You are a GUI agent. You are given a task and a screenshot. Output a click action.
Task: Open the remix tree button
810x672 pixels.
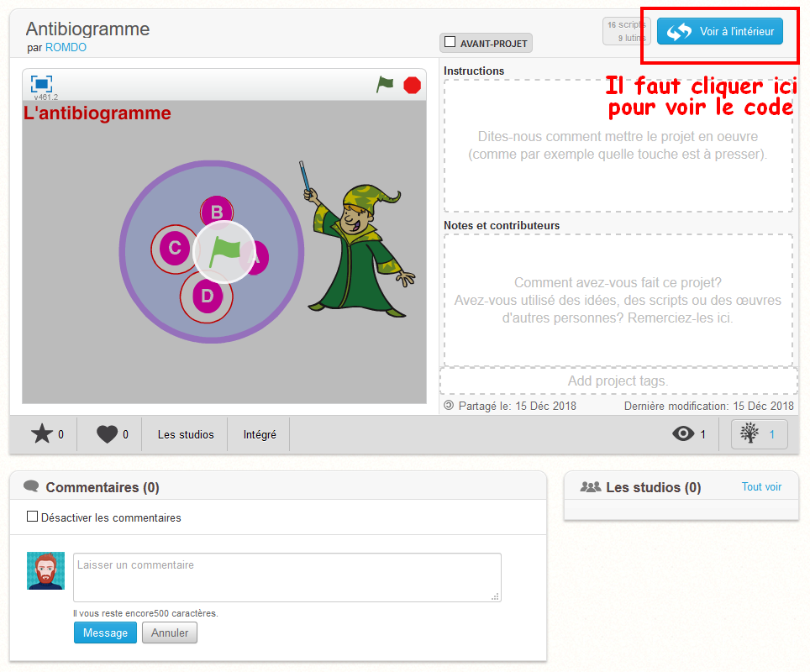click(x=759, y=434)
